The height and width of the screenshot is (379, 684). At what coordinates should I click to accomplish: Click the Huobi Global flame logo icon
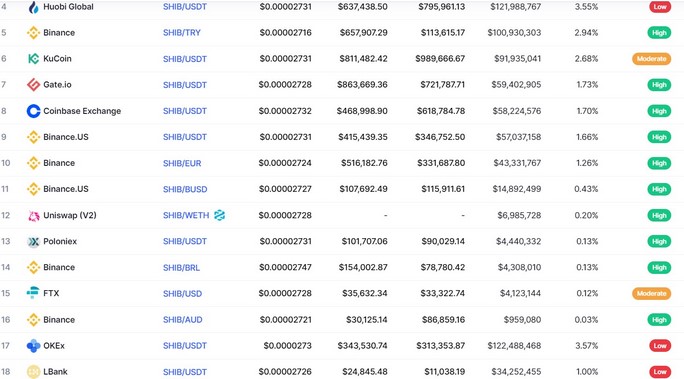tap(34, 7)
